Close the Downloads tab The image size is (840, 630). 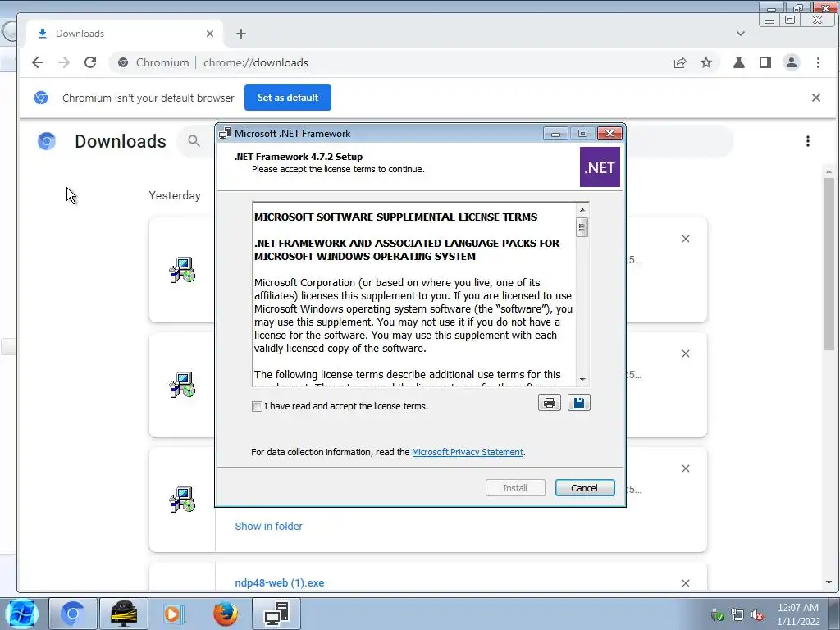click(210, 34)
